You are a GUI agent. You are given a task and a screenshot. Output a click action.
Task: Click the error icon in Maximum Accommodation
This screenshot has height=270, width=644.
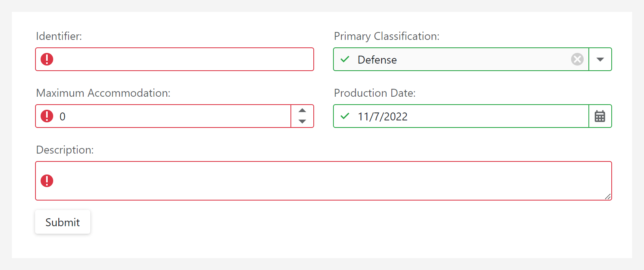coord(47,116)
